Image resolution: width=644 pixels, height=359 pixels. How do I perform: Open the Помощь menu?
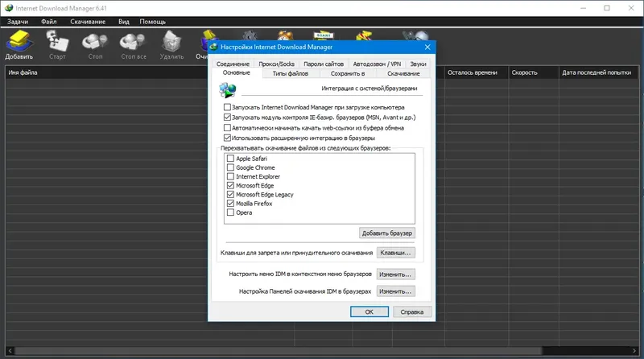click(x=152, y=22)
